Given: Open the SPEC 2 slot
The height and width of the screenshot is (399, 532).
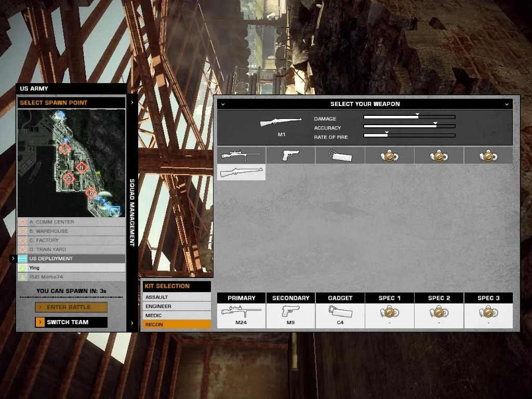Looking at the screenshot, I should [x=439, y=311].
